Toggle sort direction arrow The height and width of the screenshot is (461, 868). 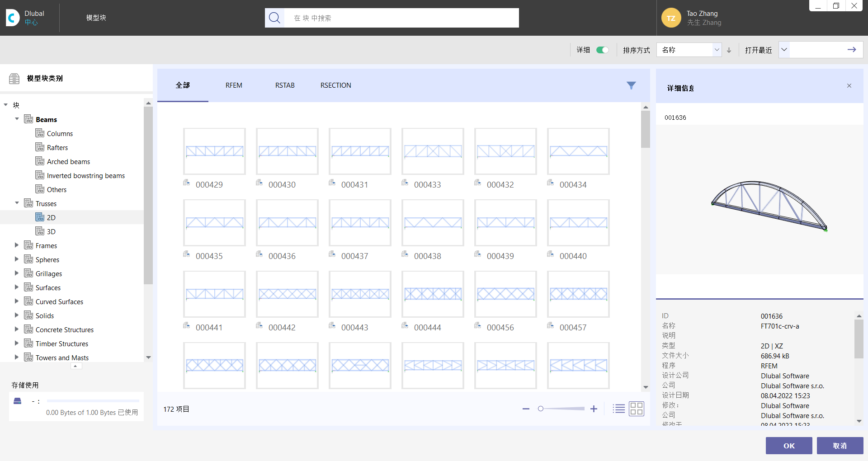tap(729, 50)
